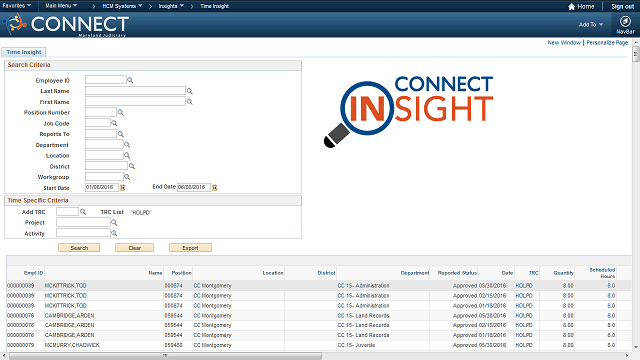This screenshot has width=640, height=360.
Task: Open Workgroup lookup magnifier
Action: pyautogui.click(x=127, y=177)
